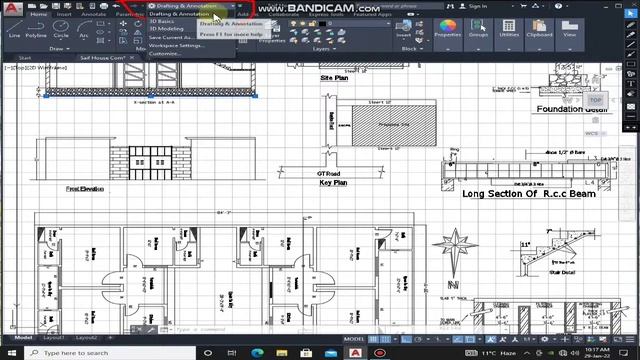
Task: Select the Polyline drawing tool
Action: tap(36, 29)
